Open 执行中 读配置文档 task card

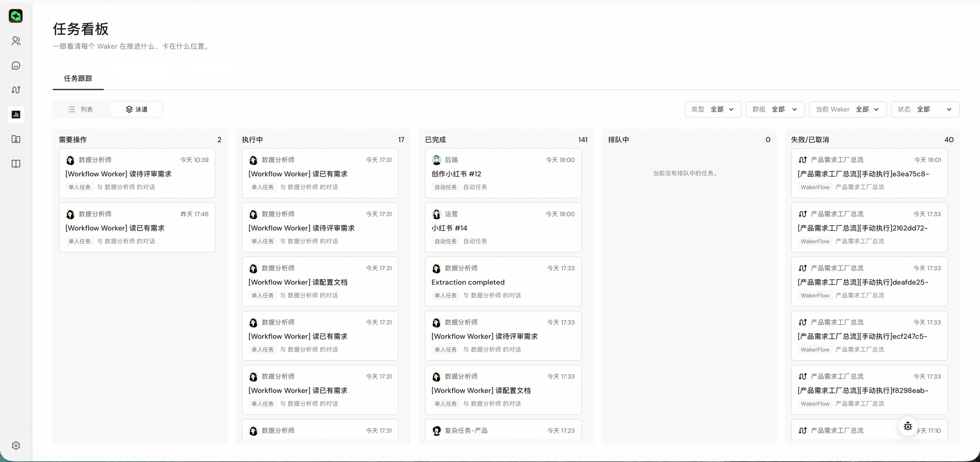(320, 282)
